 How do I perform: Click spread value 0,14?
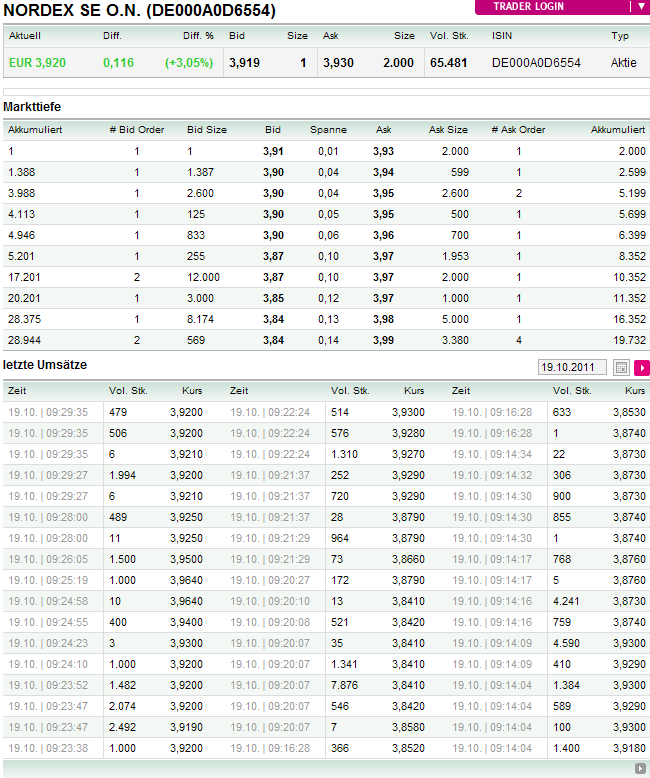[x=328, y=340]
